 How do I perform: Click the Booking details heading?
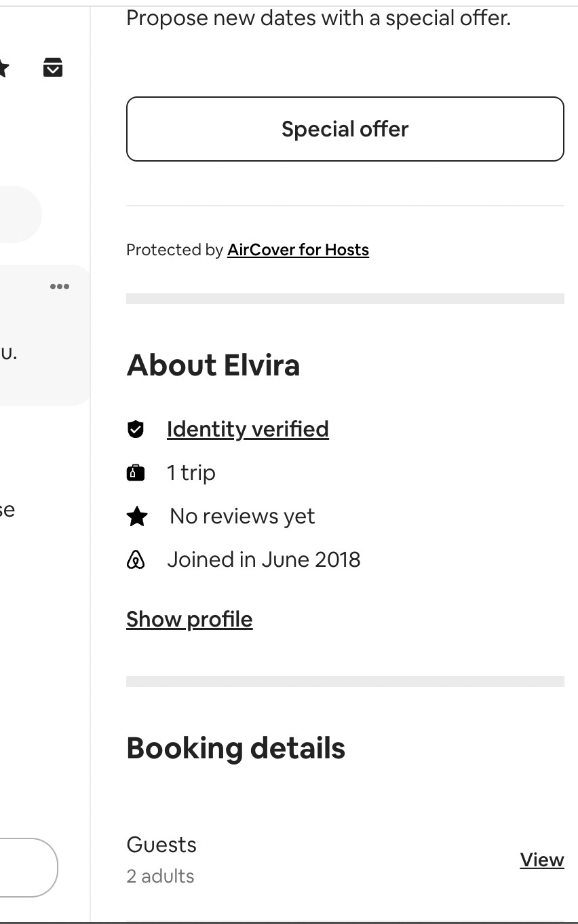click(236, 748)
